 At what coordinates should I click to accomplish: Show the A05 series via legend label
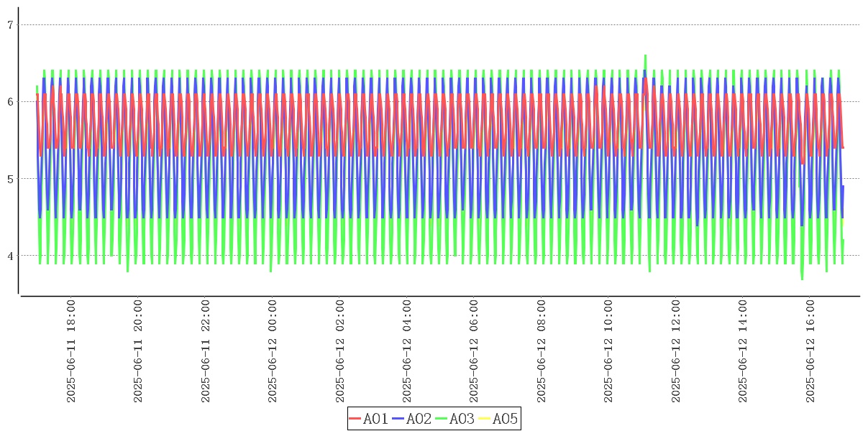pos(505,419)
